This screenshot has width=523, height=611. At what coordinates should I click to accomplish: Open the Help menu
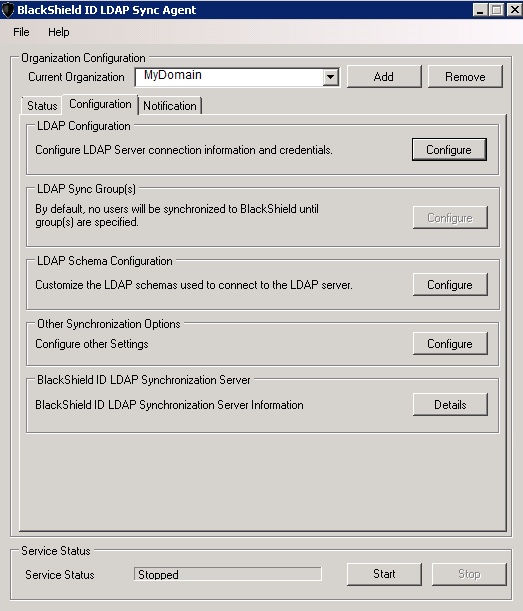click(58, 32)
